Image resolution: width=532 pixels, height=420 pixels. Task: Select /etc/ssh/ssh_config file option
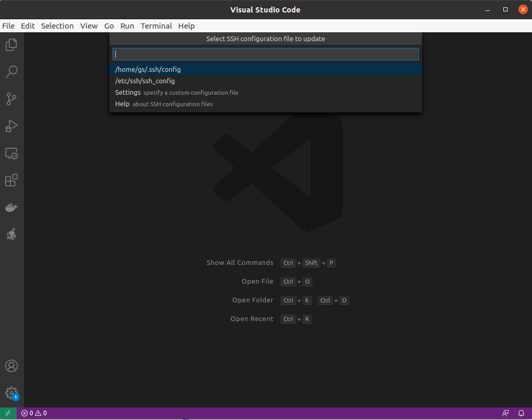click(x=266, y=81)
